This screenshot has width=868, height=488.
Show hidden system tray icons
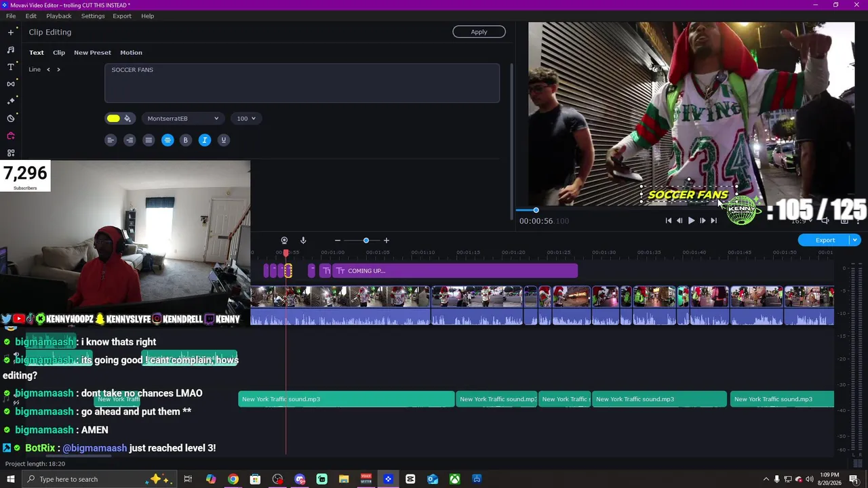(x=766, y=479)
